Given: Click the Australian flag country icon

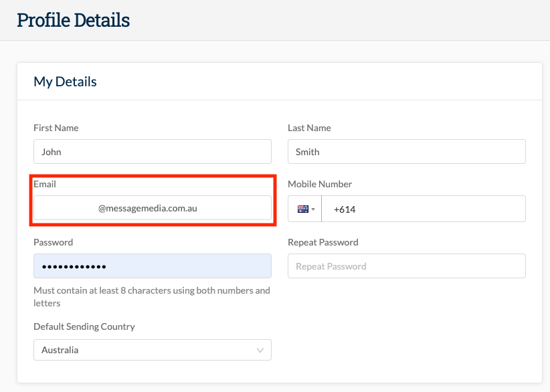Looking at the screenshot, I should pos(301,209).
